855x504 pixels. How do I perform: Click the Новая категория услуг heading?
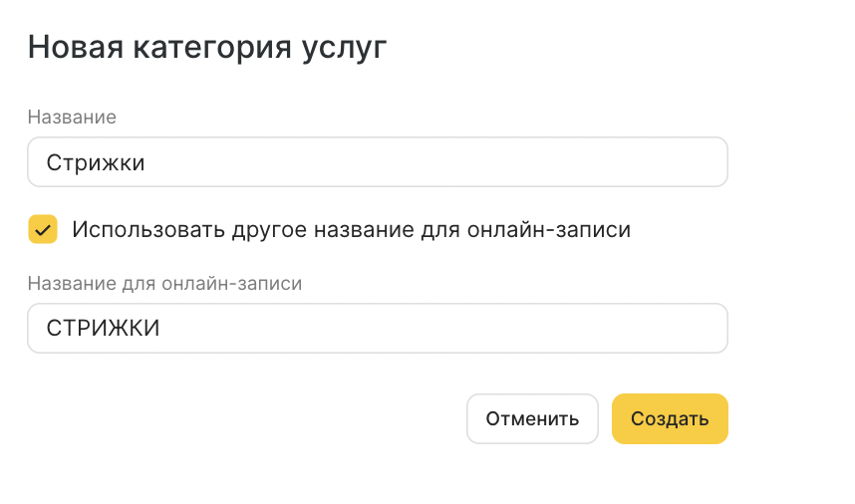tap(206, 48)
